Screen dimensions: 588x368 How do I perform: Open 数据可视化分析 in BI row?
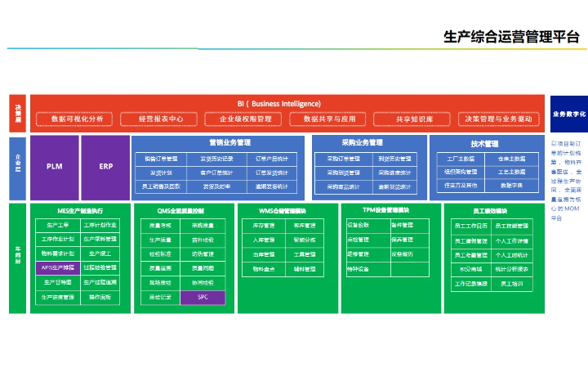point(77,119)
